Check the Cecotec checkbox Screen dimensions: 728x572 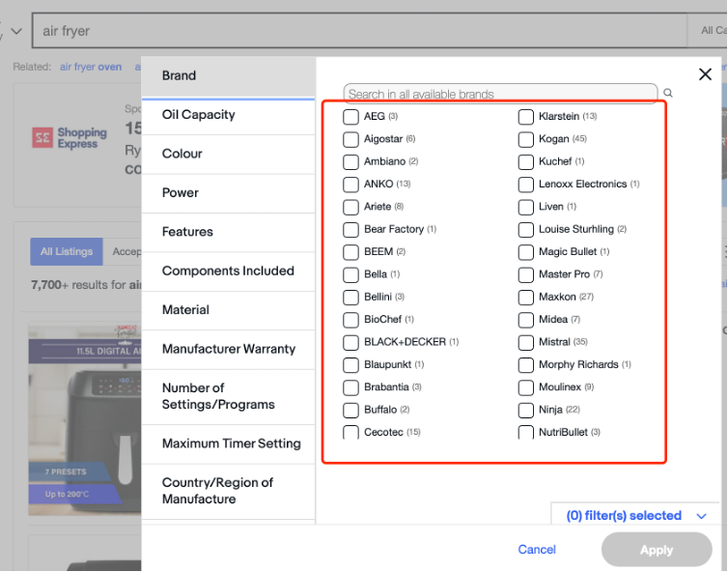[350, 432]
